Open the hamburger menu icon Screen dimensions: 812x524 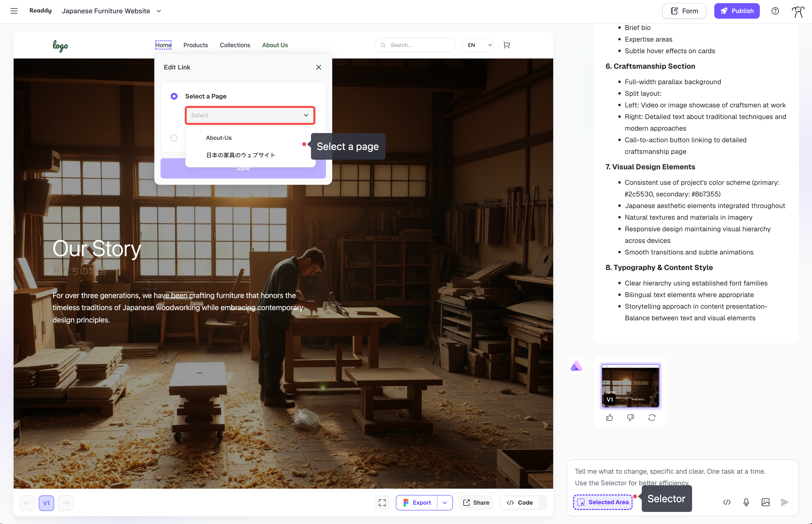pyautogui.click(x=14, y=11)
